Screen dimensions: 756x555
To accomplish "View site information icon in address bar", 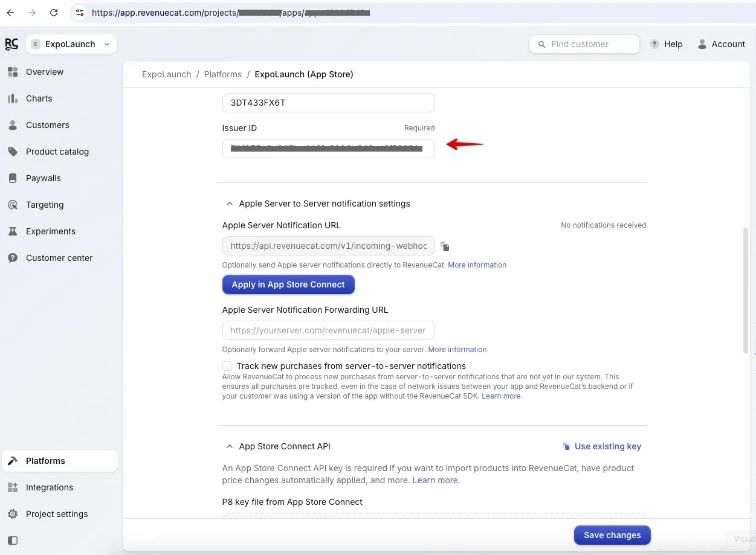I will [79, 12].
